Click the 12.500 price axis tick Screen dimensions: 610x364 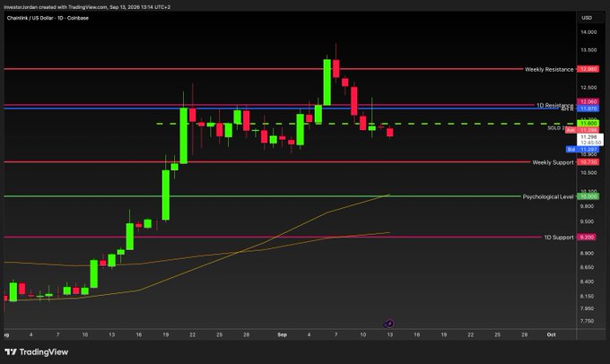tap(588, 88)
